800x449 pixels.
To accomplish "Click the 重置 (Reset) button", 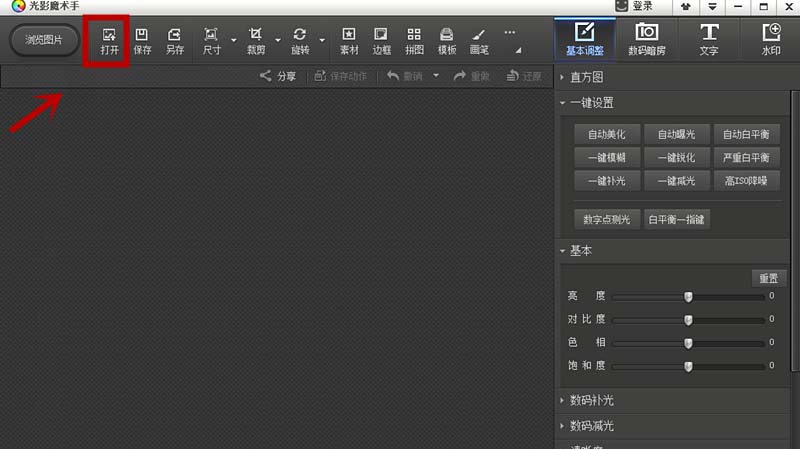I will pos(768,278).
